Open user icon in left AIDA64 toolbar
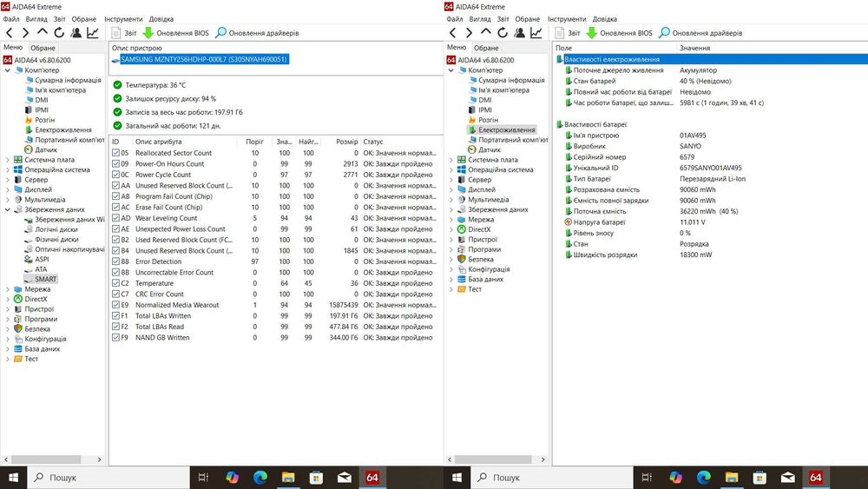 pos(76,33)
